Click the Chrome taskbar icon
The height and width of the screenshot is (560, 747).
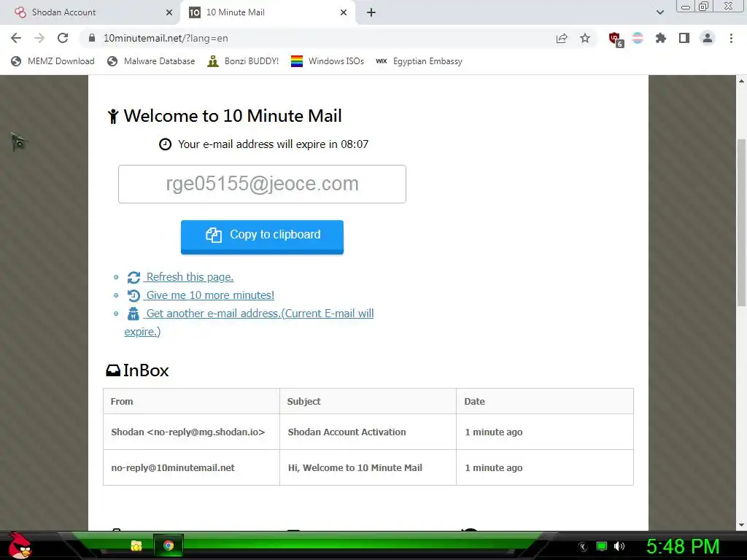point(169,545)
